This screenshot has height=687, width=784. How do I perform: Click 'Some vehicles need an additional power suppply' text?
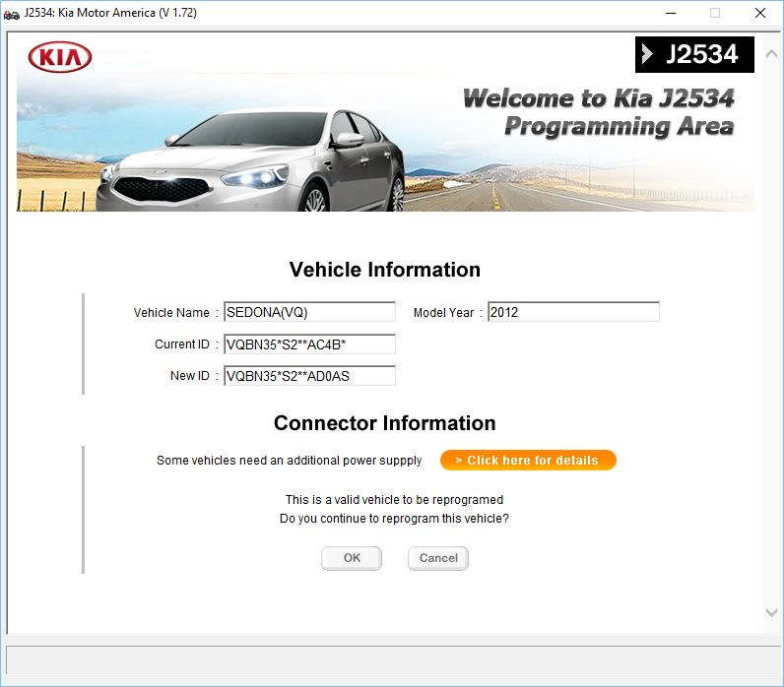(x=289, y=461)
